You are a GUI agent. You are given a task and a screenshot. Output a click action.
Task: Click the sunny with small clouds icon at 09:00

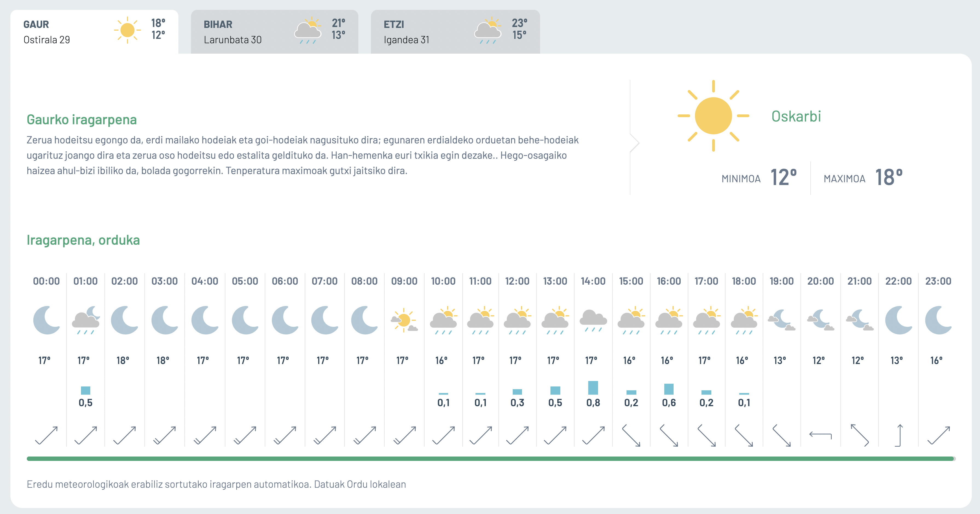coord(404,320)
